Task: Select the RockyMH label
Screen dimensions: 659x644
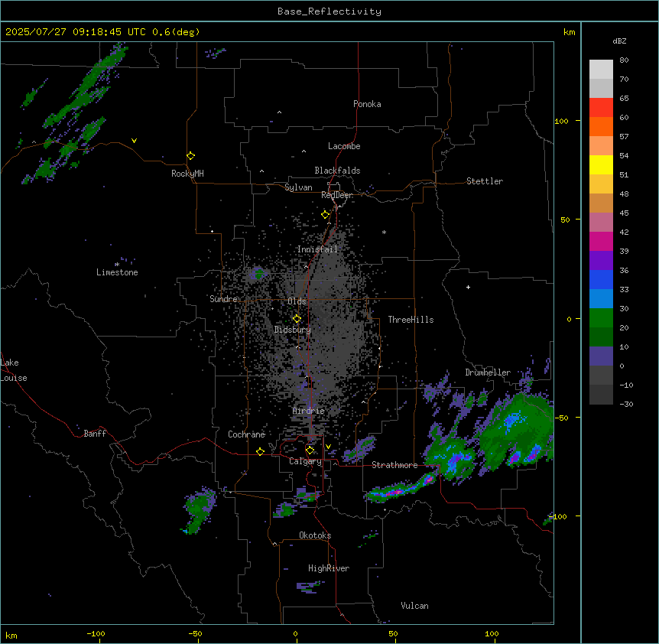Action: click(187, 174)
